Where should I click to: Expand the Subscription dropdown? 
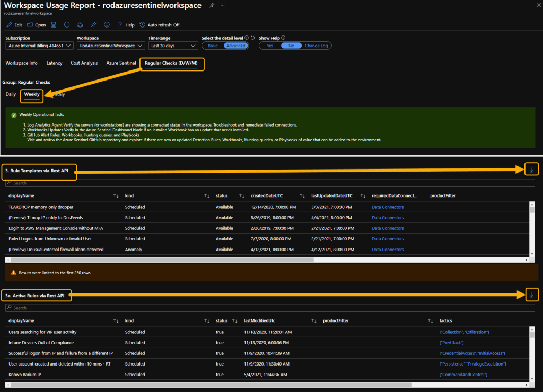[39, 46]
